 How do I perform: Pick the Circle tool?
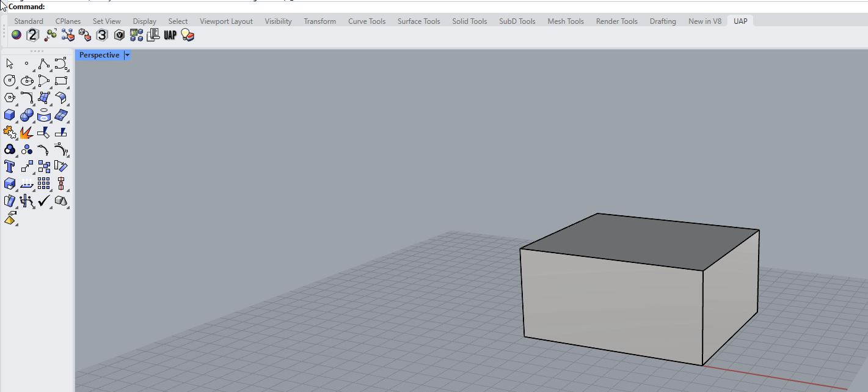click(x=10, y=81)
